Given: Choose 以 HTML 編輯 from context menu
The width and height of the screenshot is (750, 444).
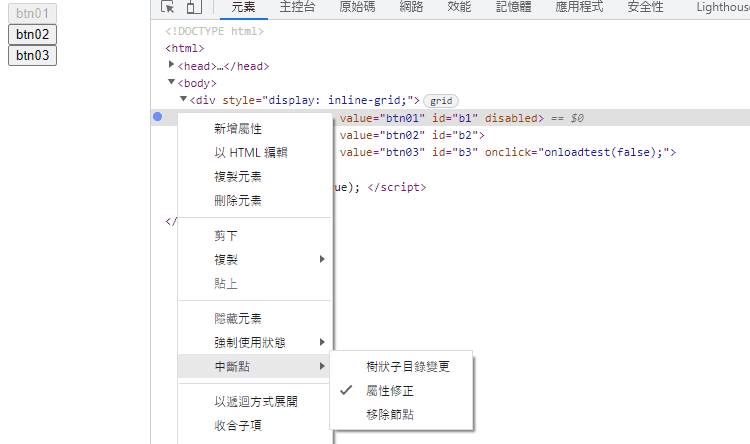Looking at the screenshot, I should pos(250,153).
